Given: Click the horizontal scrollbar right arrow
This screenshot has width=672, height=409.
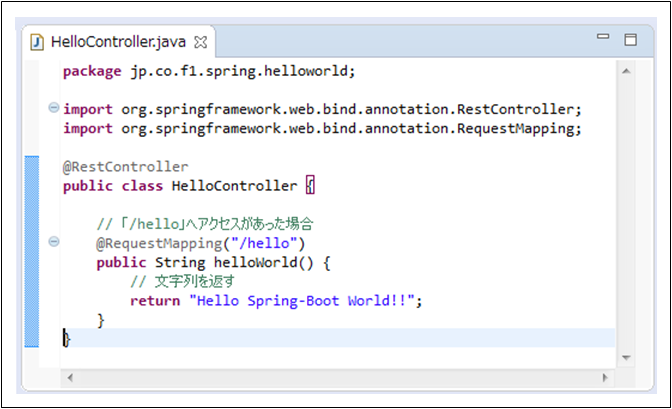Looking at the screenshot, I should pyautogui.click(x=605, y=377).
